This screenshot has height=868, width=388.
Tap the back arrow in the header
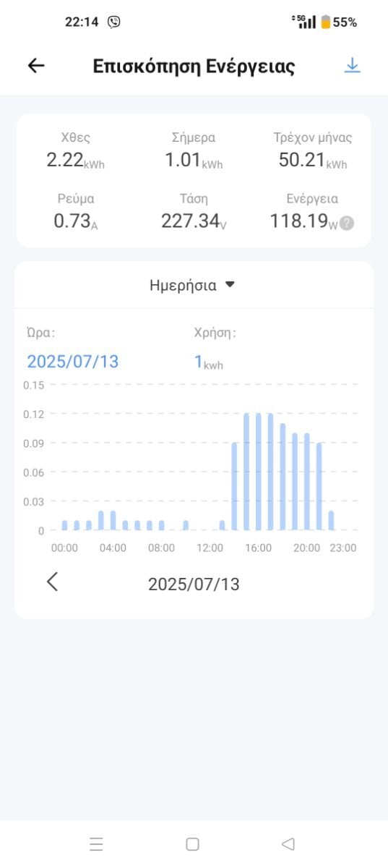tap(36, 66)
